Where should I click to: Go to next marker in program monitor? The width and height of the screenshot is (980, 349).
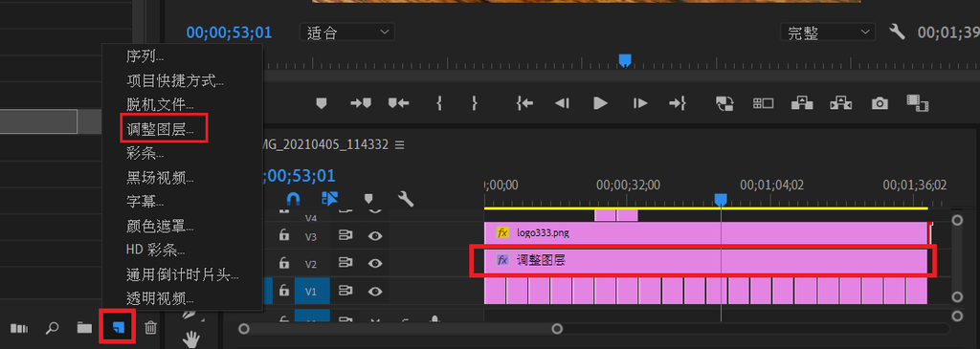361,103
